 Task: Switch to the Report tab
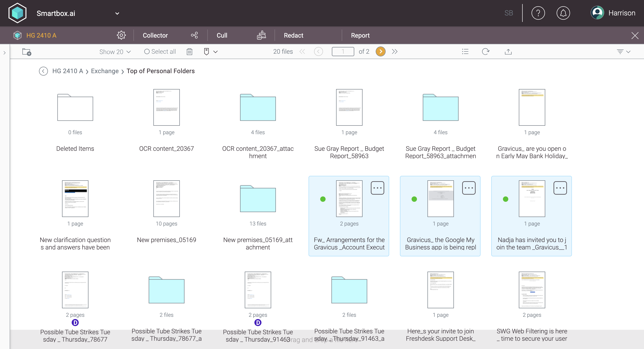click(360, 35)
